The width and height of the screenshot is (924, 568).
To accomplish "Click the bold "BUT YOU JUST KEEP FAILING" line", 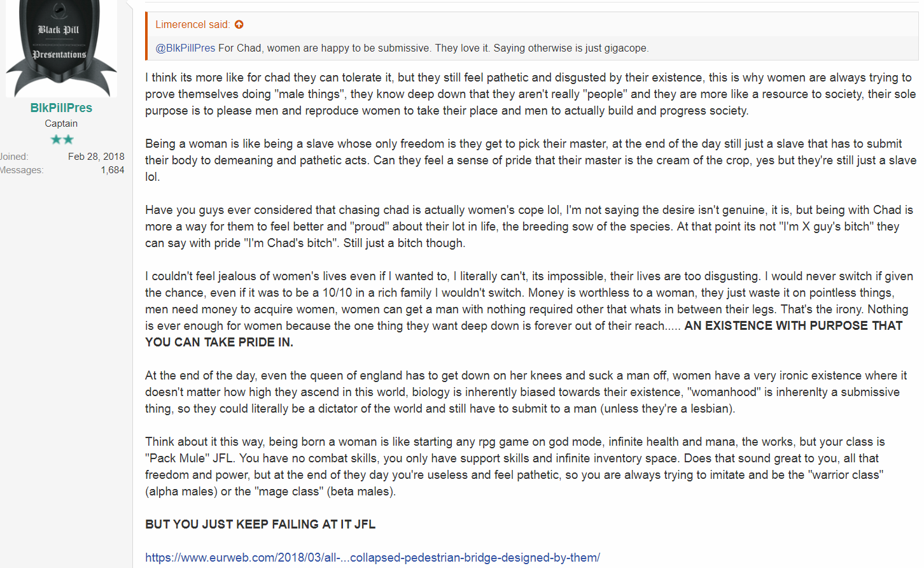I will coord(260,524).
